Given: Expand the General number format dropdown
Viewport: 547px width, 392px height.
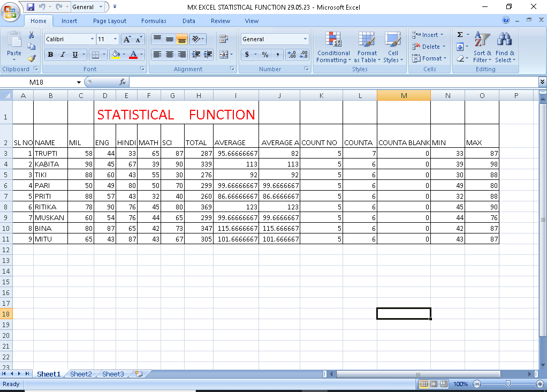Looking at the screenshot, I should [x=306, y=39].
